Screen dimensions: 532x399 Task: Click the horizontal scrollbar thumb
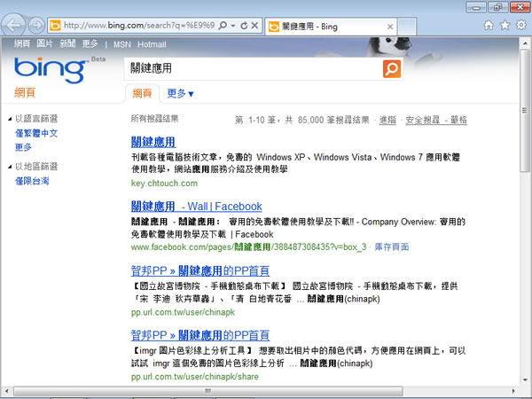208,390
